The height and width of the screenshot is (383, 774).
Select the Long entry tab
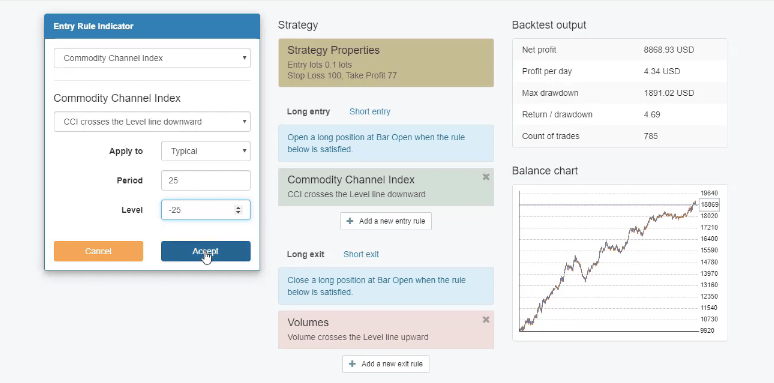click(309, 112)
